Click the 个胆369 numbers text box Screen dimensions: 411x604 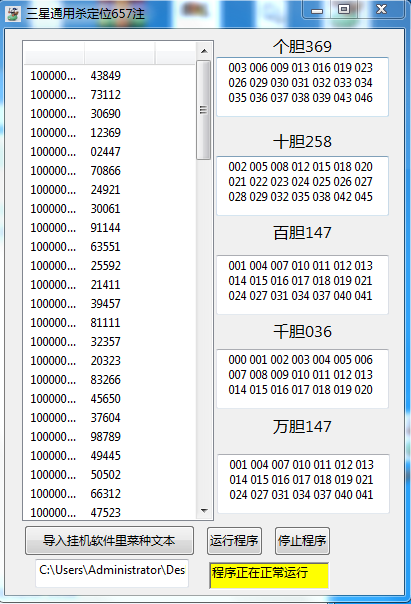point(302,87)
